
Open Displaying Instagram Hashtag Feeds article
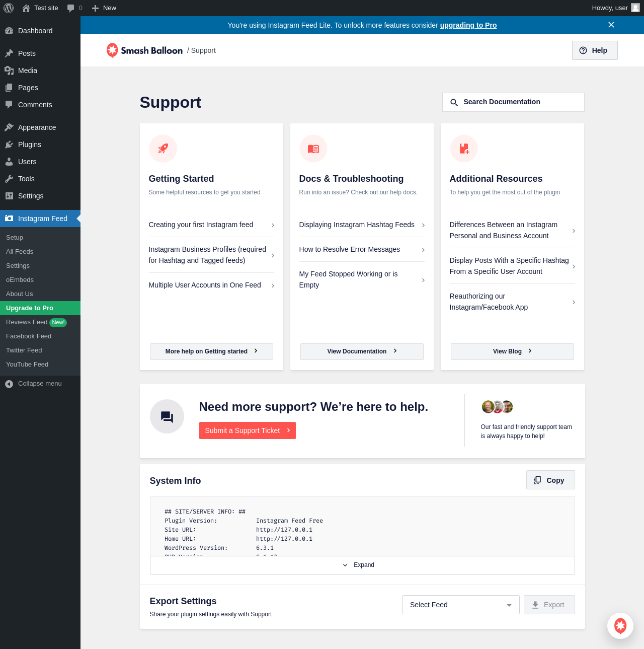click(x=362, y=225)
